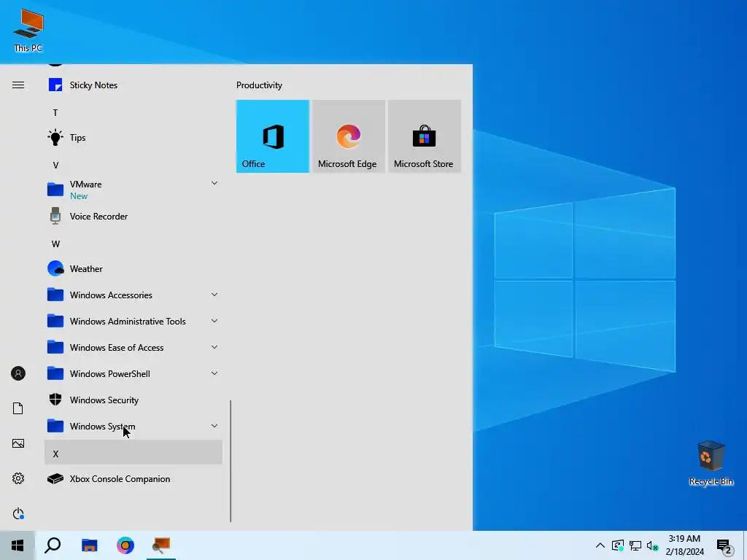Launch the Tips app
747x560 pixels.
pyautogui.click(x=133, y=138)
